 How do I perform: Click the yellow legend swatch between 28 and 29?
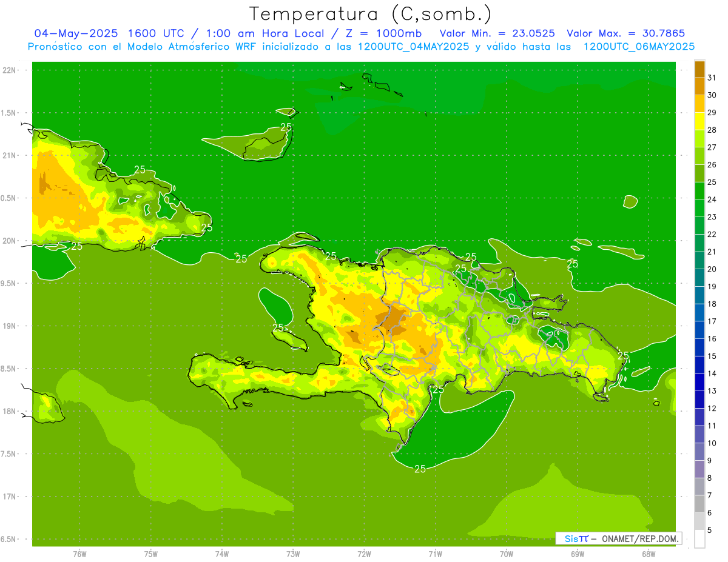699,121
